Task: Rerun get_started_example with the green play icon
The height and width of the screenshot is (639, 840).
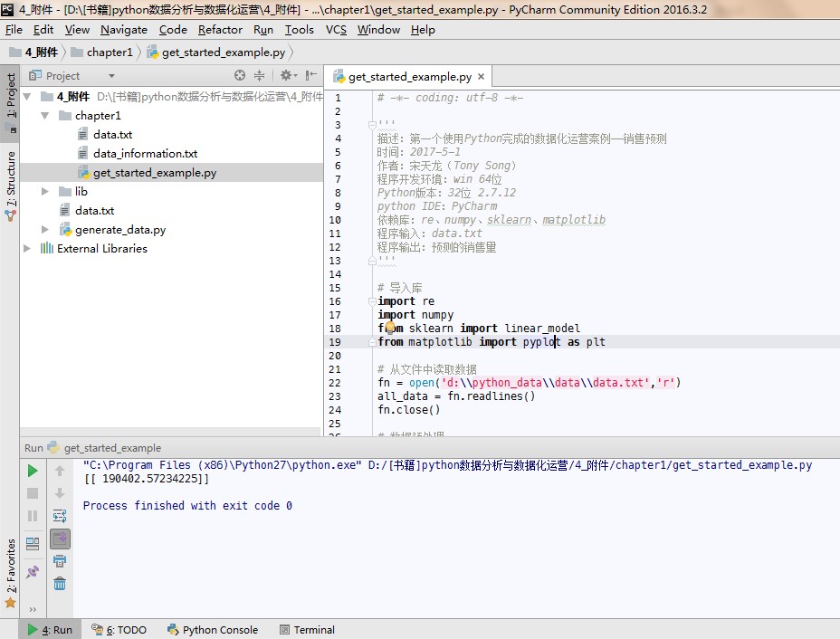Action: click(33, 471)
